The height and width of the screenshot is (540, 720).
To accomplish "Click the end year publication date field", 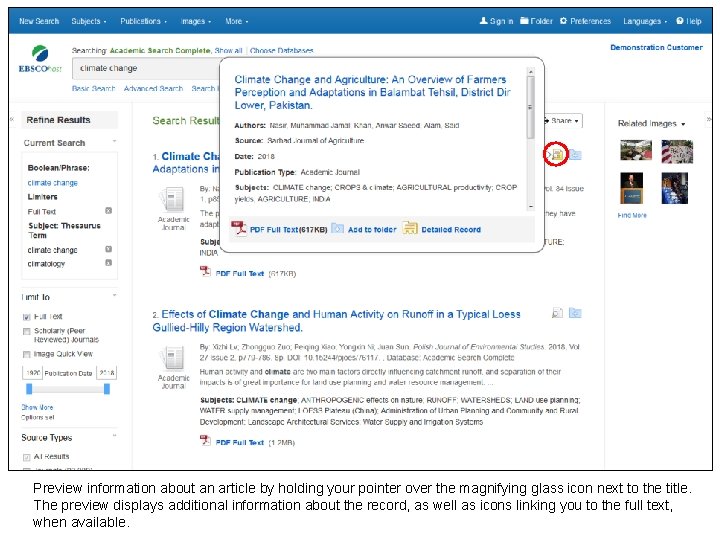I will click(107, 373).
